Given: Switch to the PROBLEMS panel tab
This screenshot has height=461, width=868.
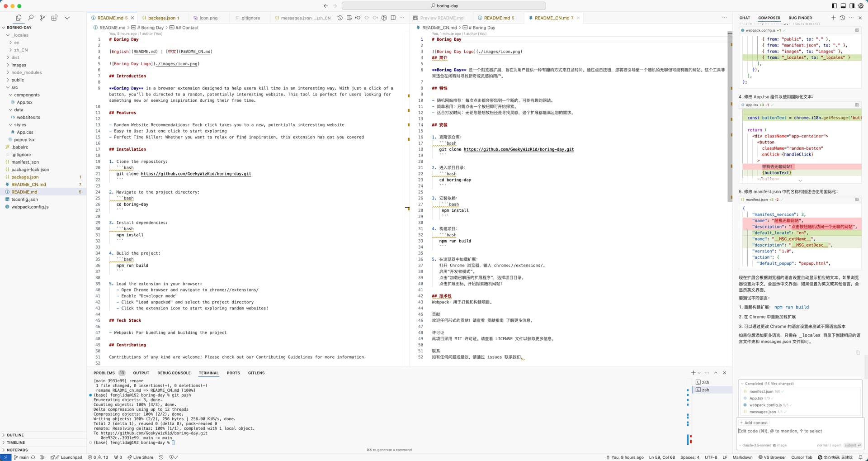Looking at the screenshot, I should point(104,373).
